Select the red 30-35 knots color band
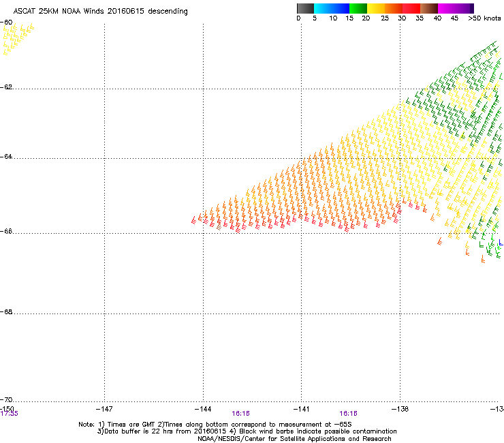This screenshot has height=443, width=504. click(x=411, y=8)
